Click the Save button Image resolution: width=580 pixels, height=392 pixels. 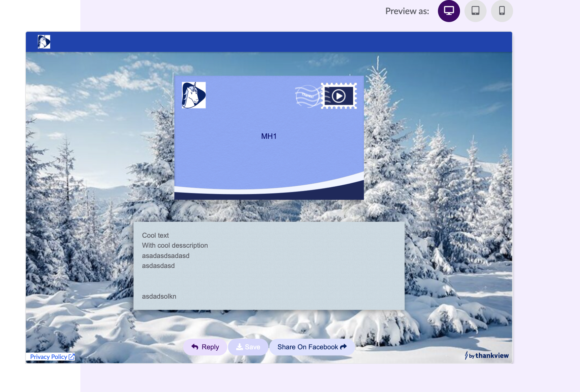(248, 347)
